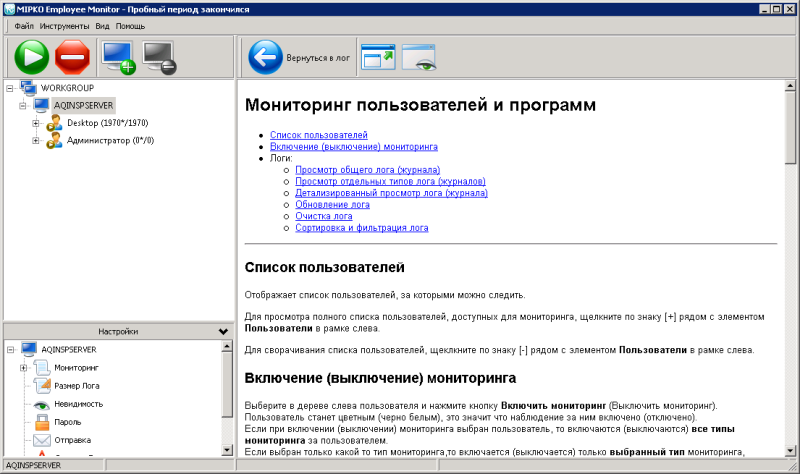This screenshot has width=800, height=474.
Task: Open the Помощь menu
Action: coord(130,26)
